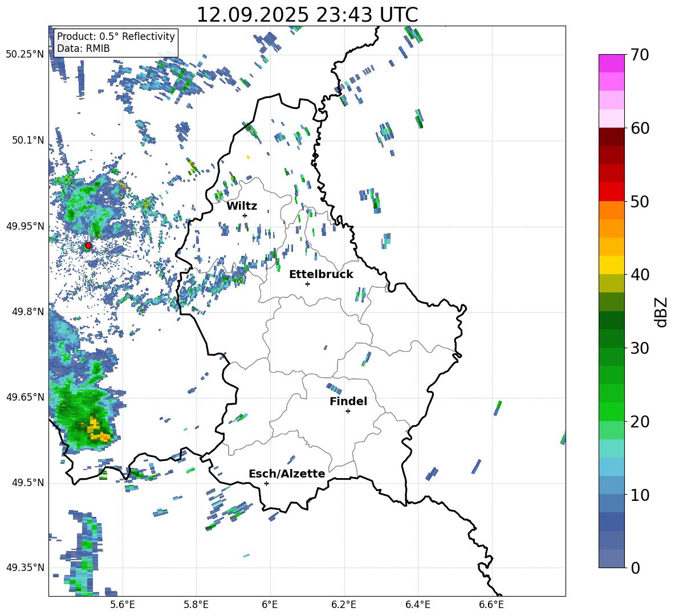Click the colorbar tick value 60

[640, 128]
